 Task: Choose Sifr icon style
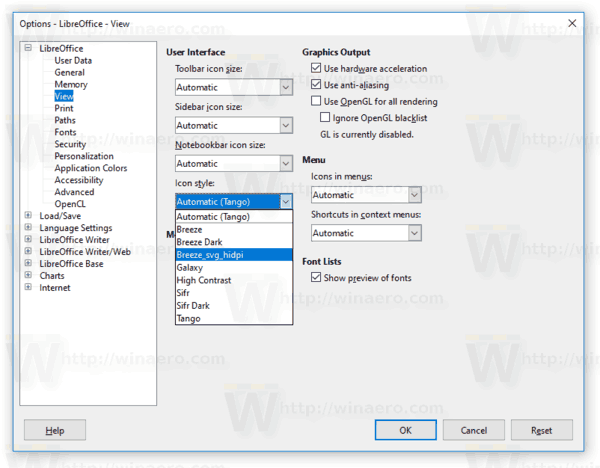[234, 293]
